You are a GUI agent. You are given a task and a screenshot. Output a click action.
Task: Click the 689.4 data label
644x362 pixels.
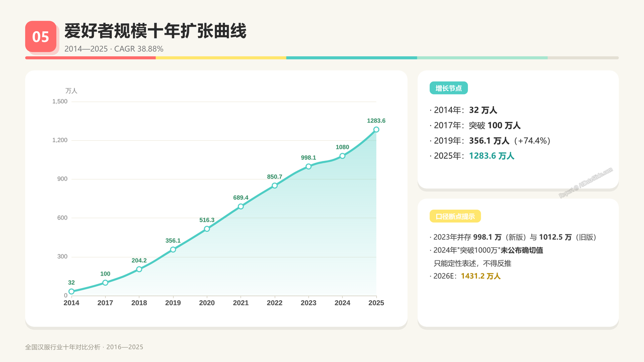241,198
